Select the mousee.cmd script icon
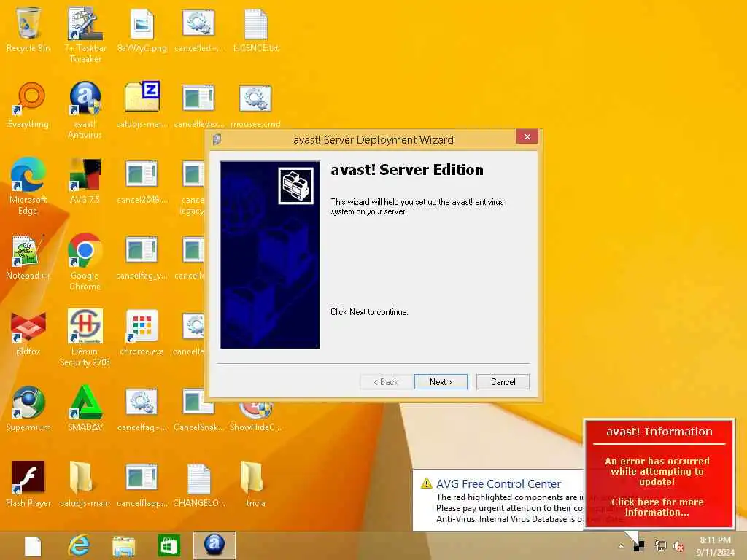 coord(256,105)
